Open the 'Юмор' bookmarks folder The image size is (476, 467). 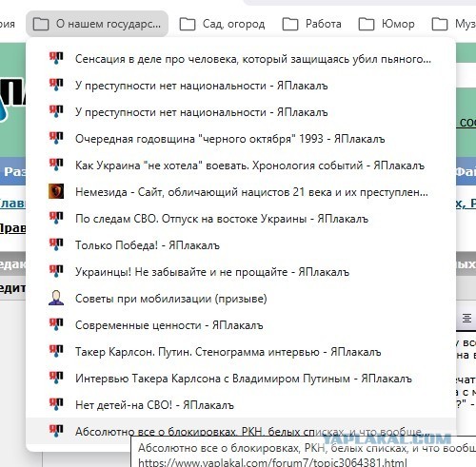[387, 24]
